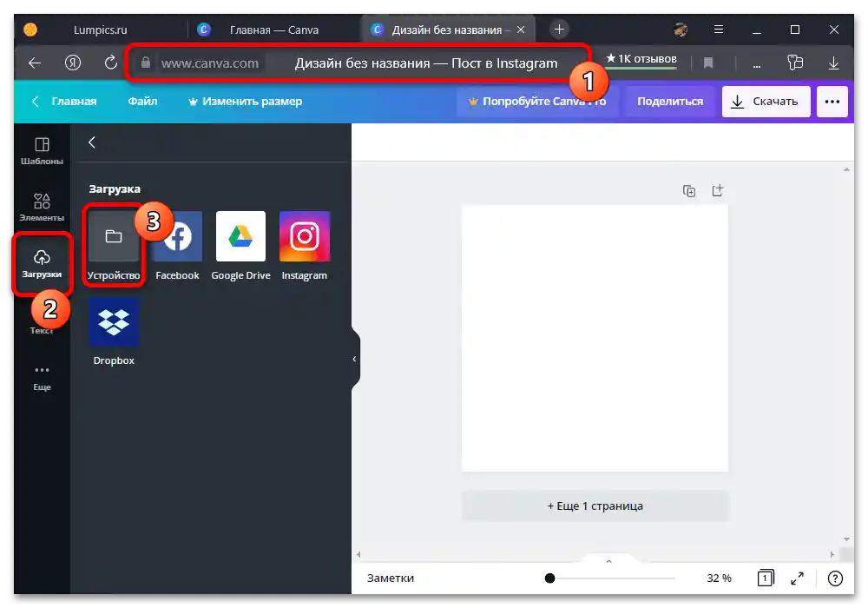Open the Еще more sidebar section
Viewport: 868px width, 608px height.
pyautogui.click(x=42, y=378)
